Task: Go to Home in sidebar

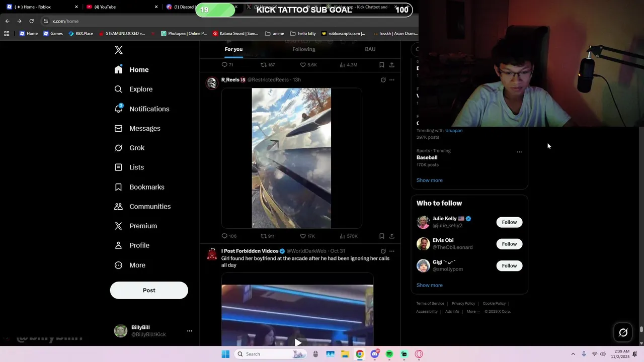Action: tap(131, 70)
